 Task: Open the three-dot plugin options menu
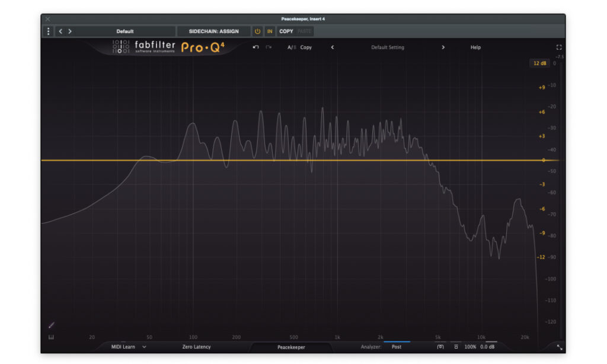48,31
